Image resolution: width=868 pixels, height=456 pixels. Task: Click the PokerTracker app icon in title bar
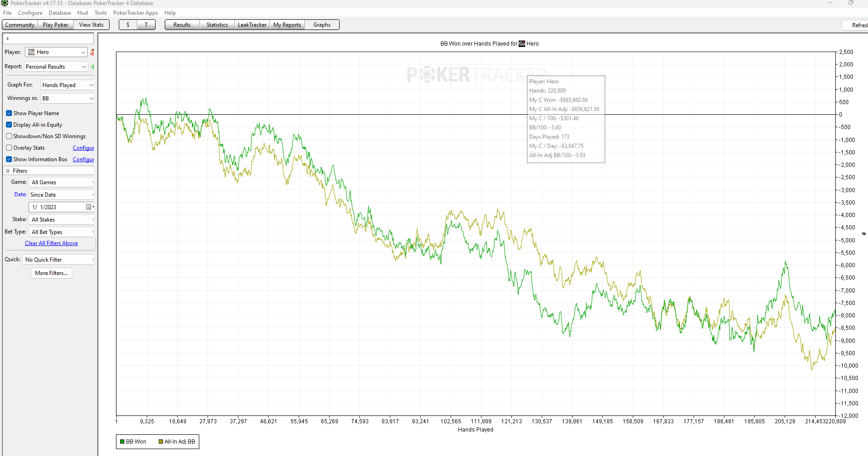point(5,3)
